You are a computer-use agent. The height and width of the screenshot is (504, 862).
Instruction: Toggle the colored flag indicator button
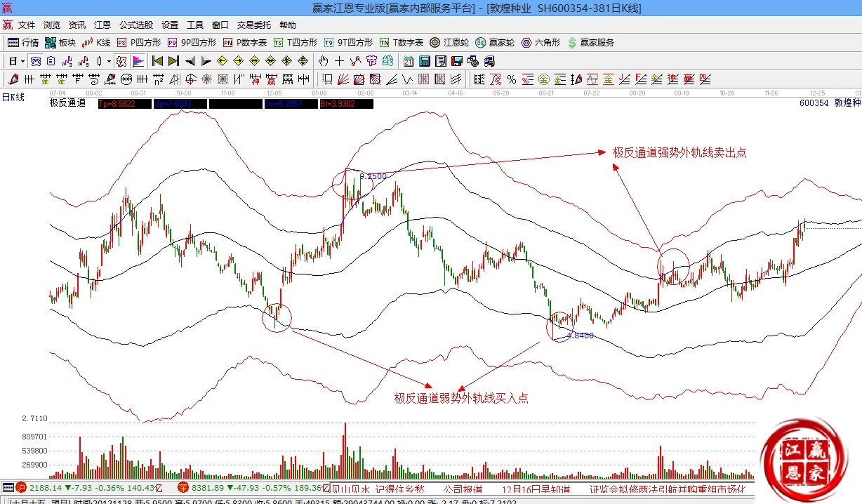pos(138,61)
